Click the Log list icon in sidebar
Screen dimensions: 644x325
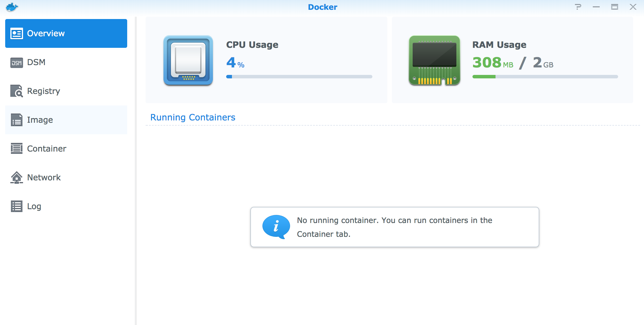tap(17, 206)
